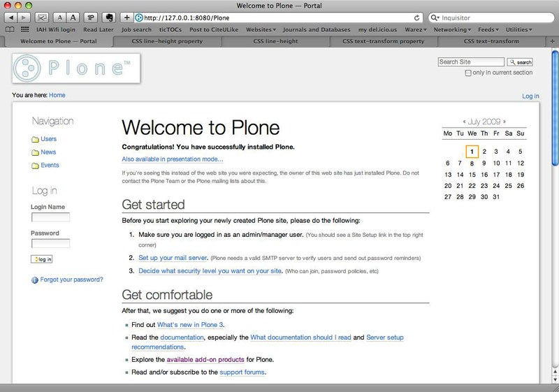Click the Plone logo image
The height and width of the screenshot is (392, 559).
click(x=76, y=68)
